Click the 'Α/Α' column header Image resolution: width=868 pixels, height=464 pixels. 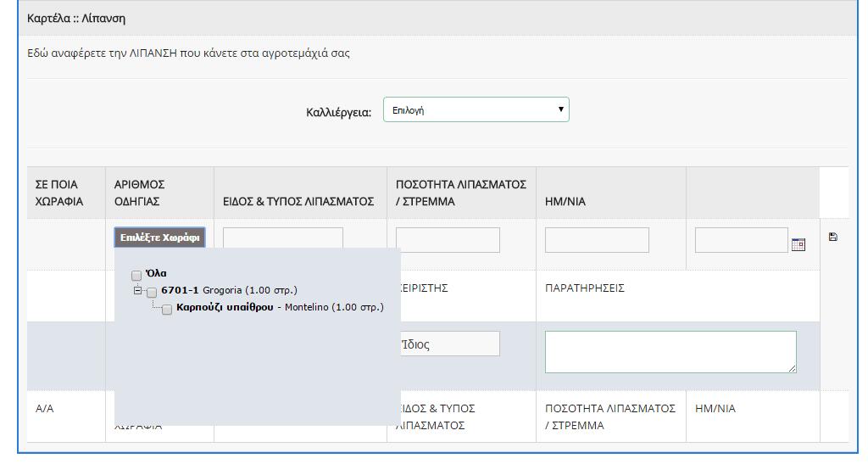(44, 409)
